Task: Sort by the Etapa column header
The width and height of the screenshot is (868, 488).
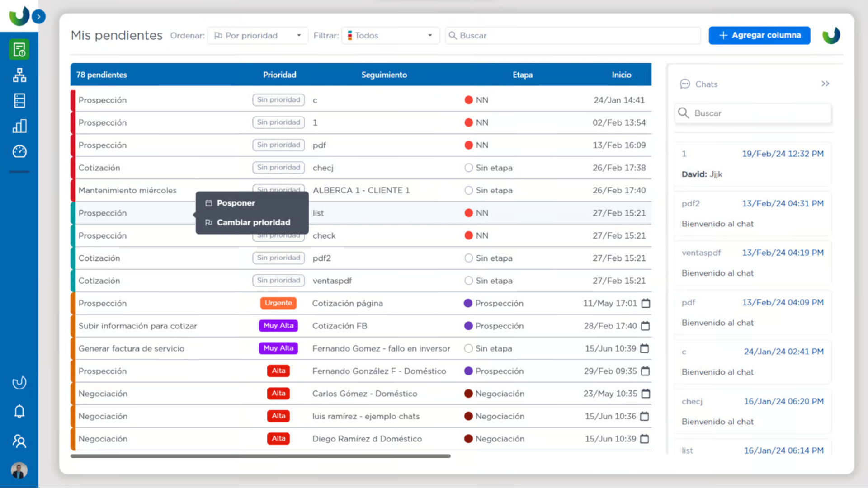Action: 523,75
